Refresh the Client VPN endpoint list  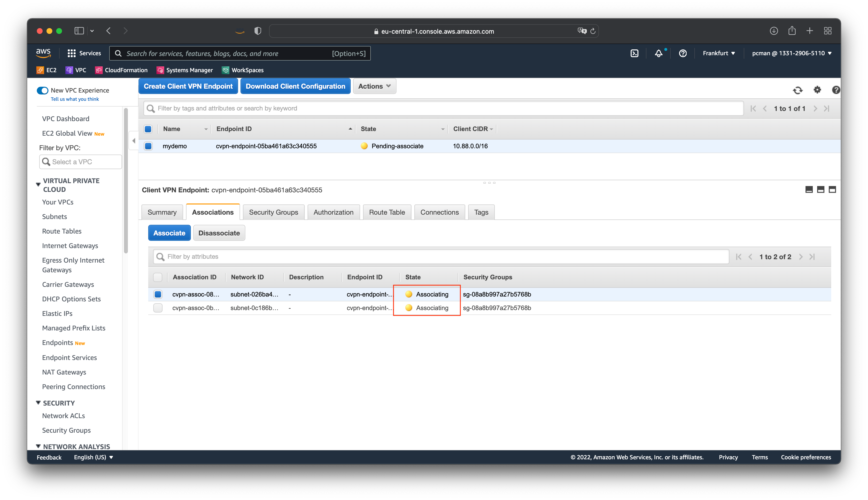point(797,90)
